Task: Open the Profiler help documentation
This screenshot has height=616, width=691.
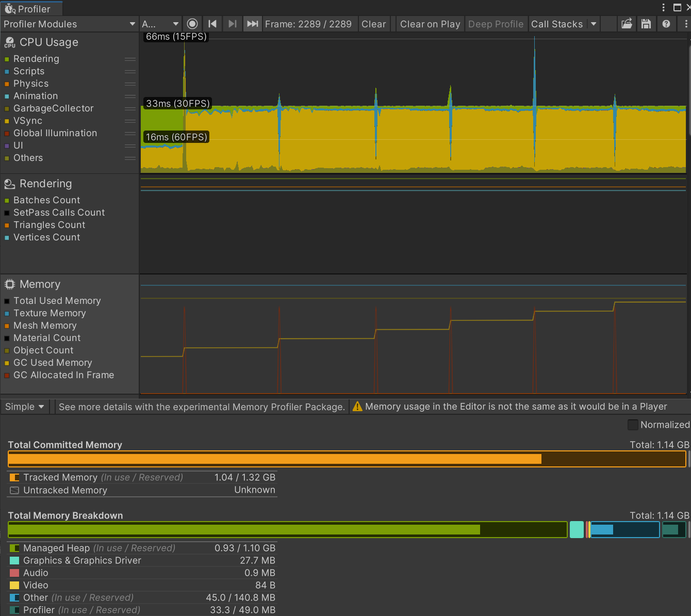Action: (666, 24)
